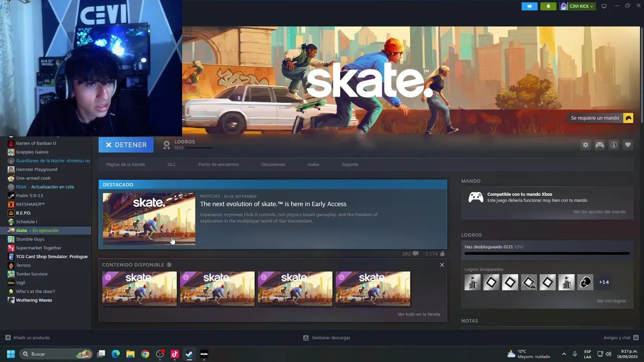Image resolution: width=644 pixels, height=362 pixels.
Task: Open 'The next evolution of skate.' headline
Action: pyautogui.click(x=273, y=204)
